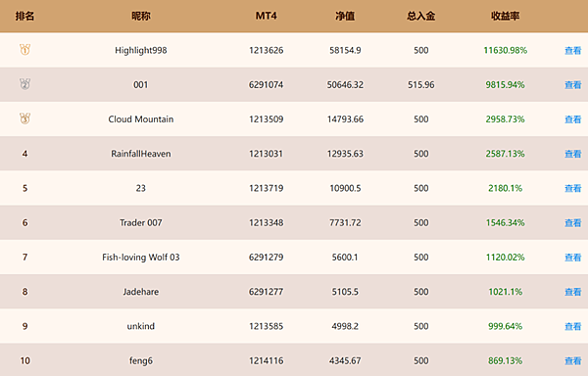This screenshot has height=376, width=588.
Task: Open 查看 link for nickname 23
Action: click(572, 188)
